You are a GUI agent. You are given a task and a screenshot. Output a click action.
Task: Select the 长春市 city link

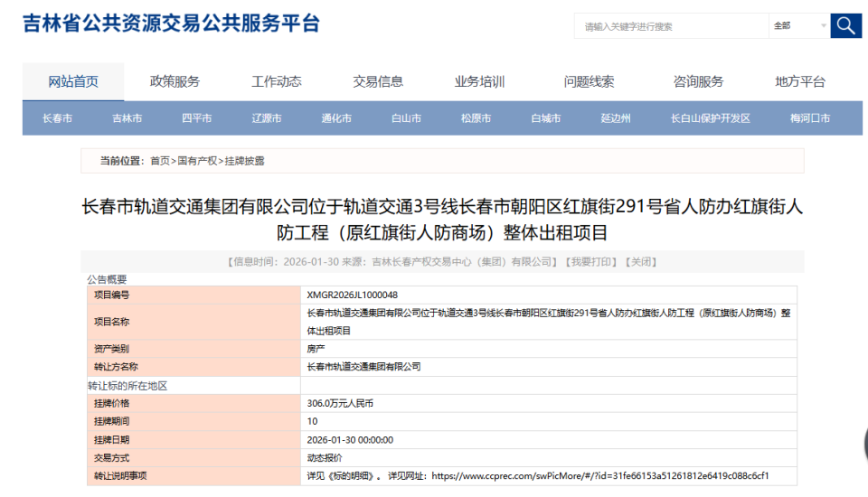click(x=57, y=118)
